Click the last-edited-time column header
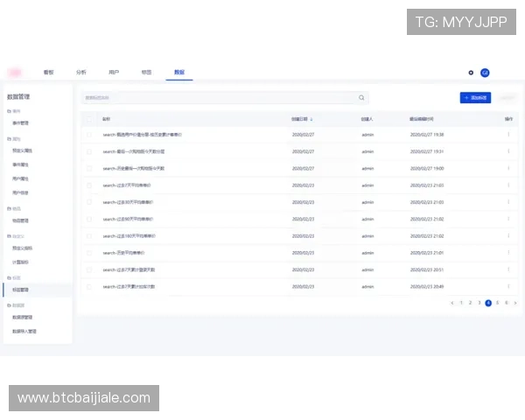This screenshot has height=420, width=525. [x=422, y=119]
